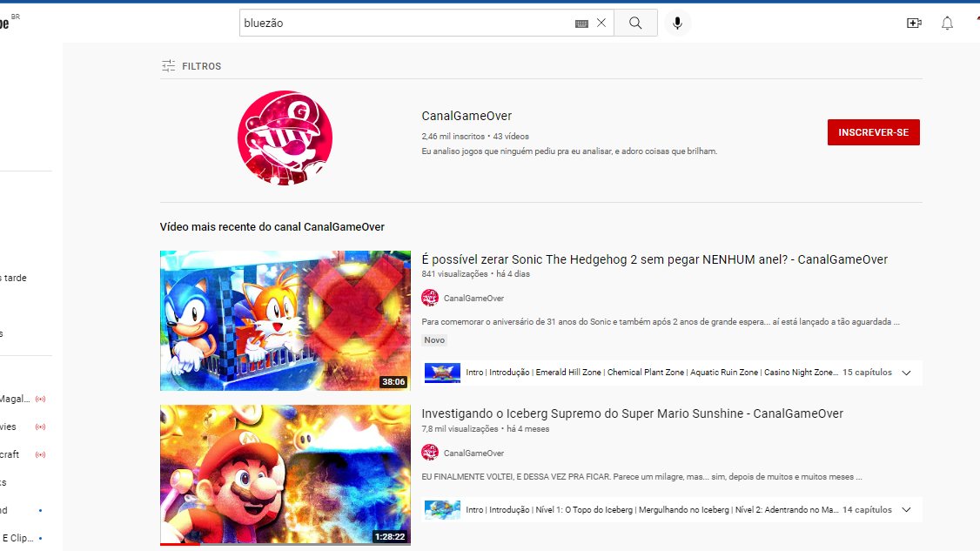
Task: Open the CanalGameOver channel name link
Action: (467, 116)
